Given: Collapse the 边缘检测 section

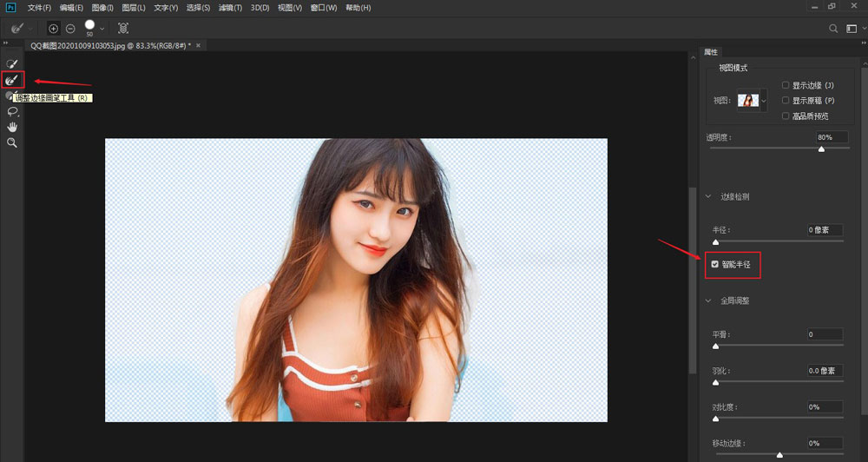Looking at the screenshot, I should [x=708, y=197].
